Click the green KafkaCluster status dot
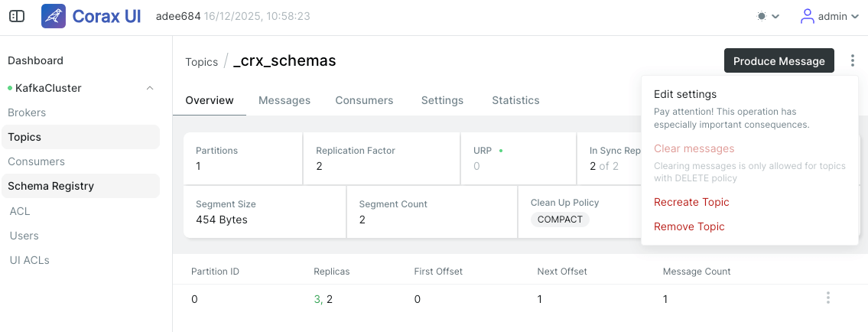Viewport: 868px width, 332px height. 10,88
